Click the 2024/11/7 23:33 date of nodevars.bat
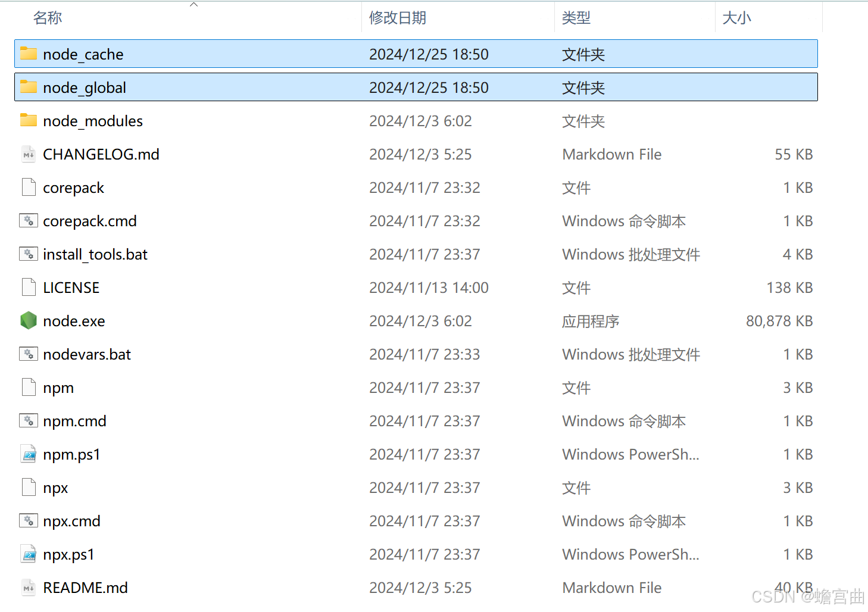 [424, 354]
